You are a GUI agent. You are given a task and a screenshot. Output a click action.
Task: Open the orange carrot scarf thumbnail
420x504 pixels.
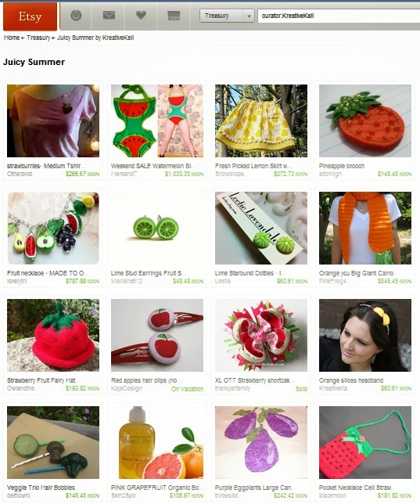(365, 229)
